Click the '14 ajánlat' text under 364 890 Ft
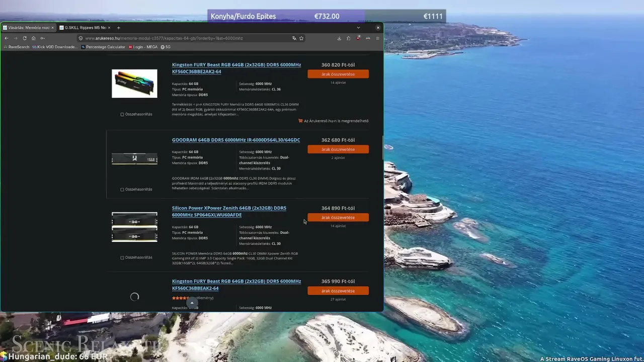 338,226
